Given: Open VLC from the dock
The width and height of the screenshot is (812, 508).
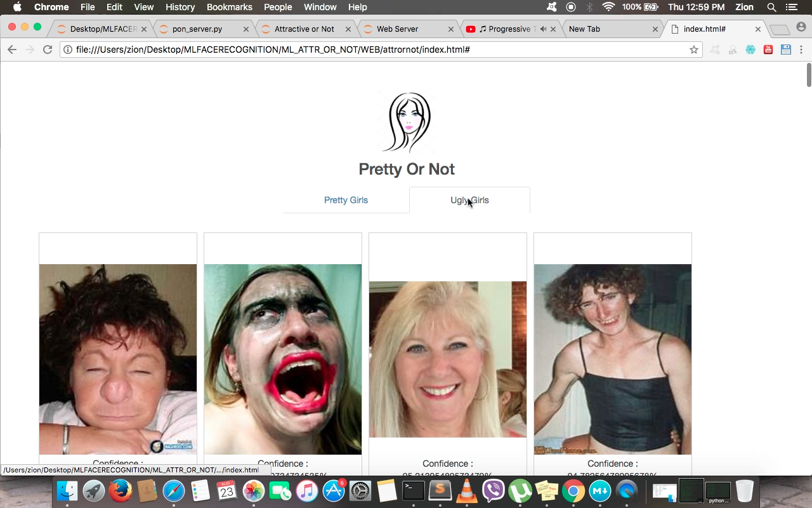Looking at the screenshot, I should tap(467, 491).
